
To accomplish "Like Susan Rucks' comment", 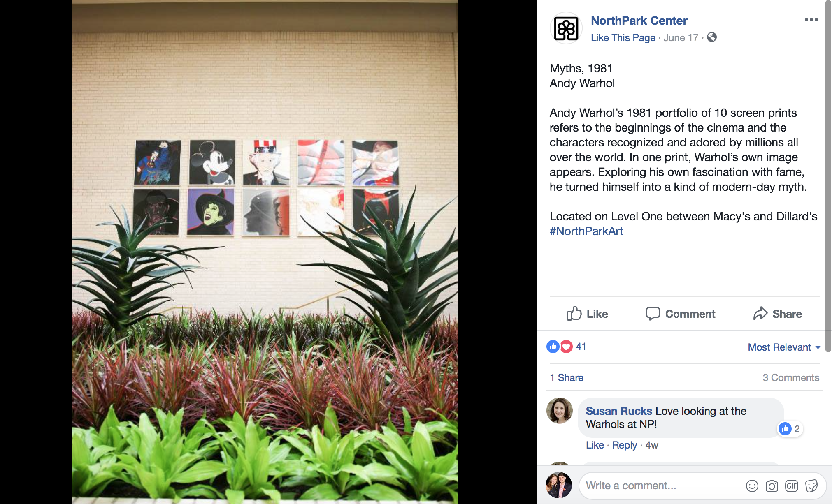I will (x=595, y=445).
